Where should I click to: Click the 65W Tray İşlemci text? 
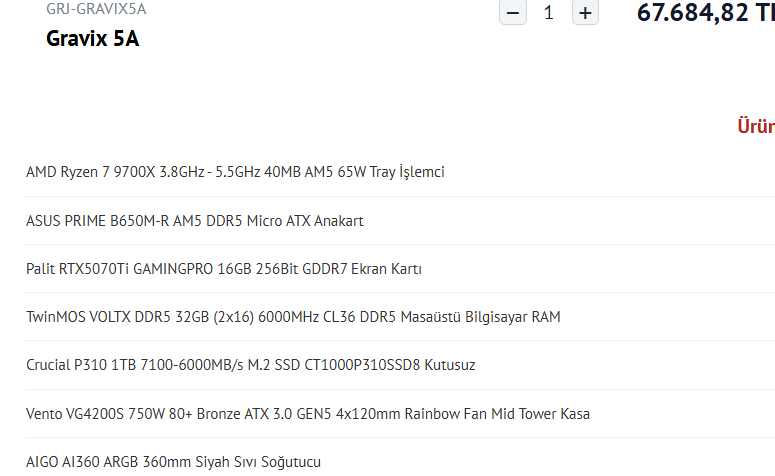point(391,172)
